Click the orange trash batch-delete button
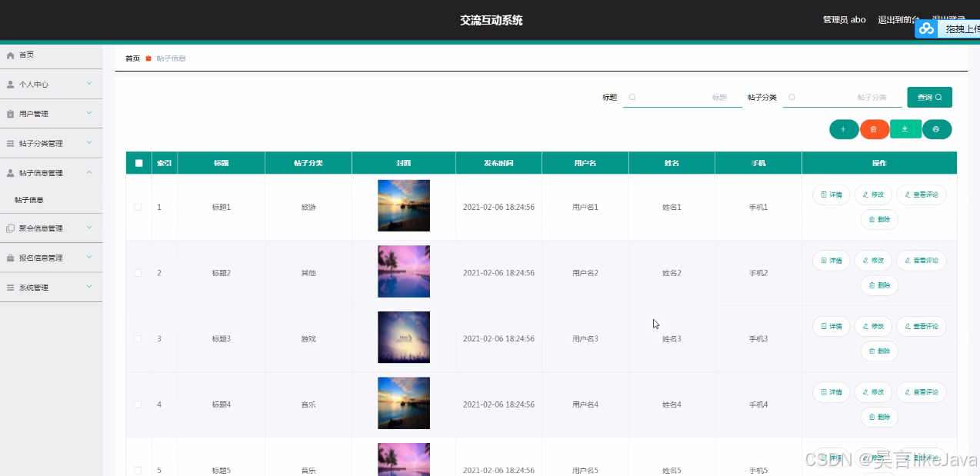 874,129
